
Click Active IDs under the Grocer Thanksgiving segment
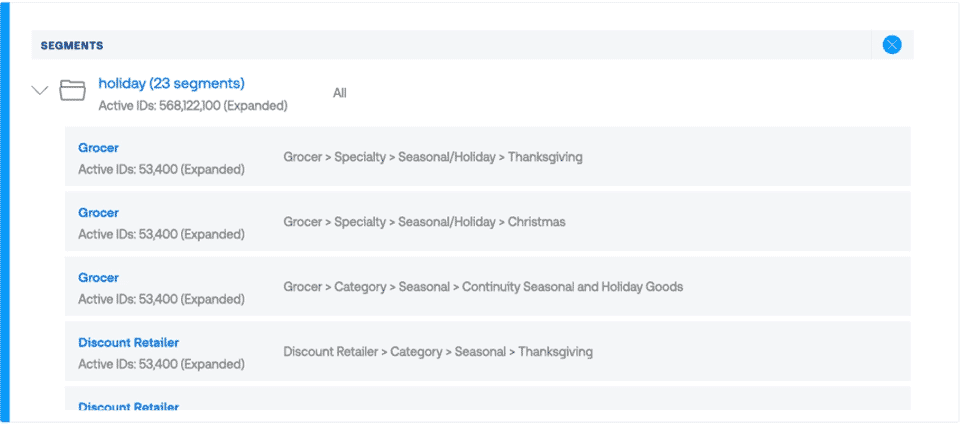coord(161,169)
